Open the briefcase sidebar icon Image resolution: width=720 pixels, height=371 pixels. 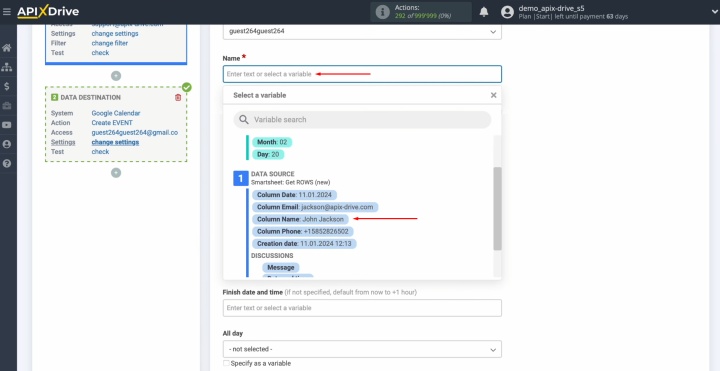coord(7,106)
